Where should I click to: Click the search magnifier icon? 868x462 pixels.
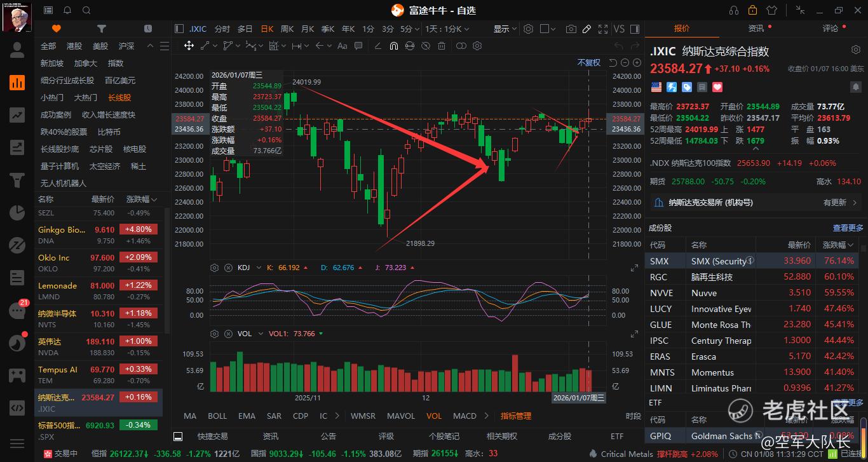point(86,10)
